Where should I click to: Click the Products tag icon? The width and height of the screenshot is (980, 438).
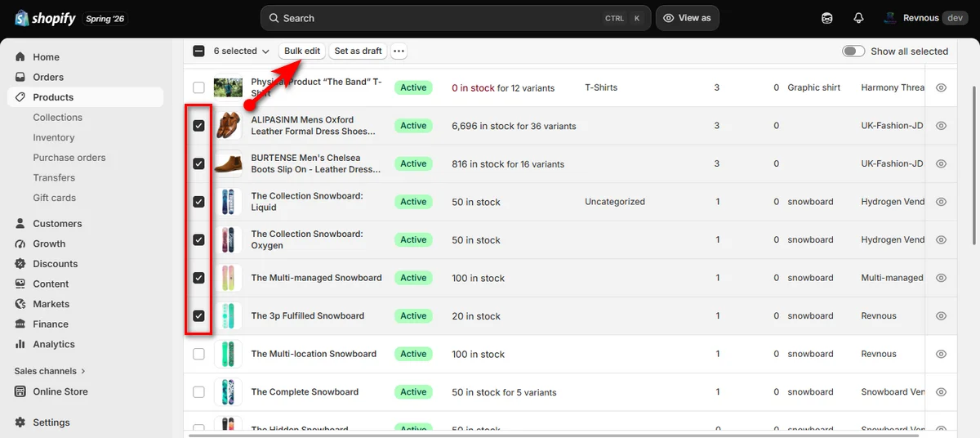pos(20,97)
